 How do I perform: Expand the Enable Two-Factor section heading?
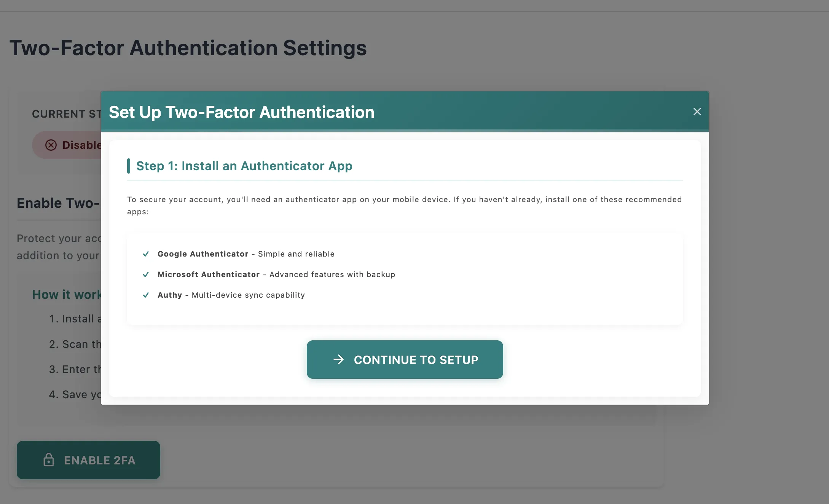coord(58,203)
